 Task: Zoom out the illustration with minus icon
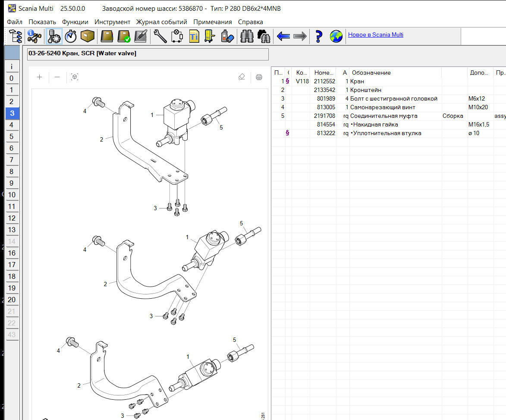(x=57, y=77)
